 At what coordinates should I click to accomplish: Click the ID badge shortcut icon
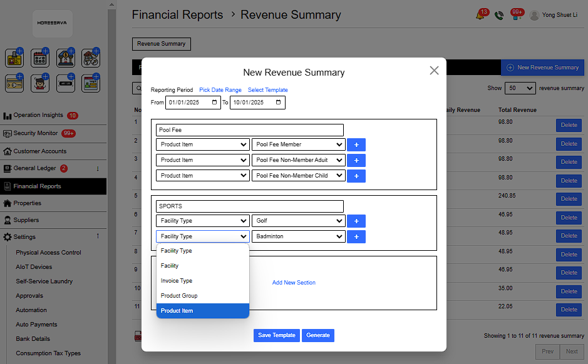[15, 58]
